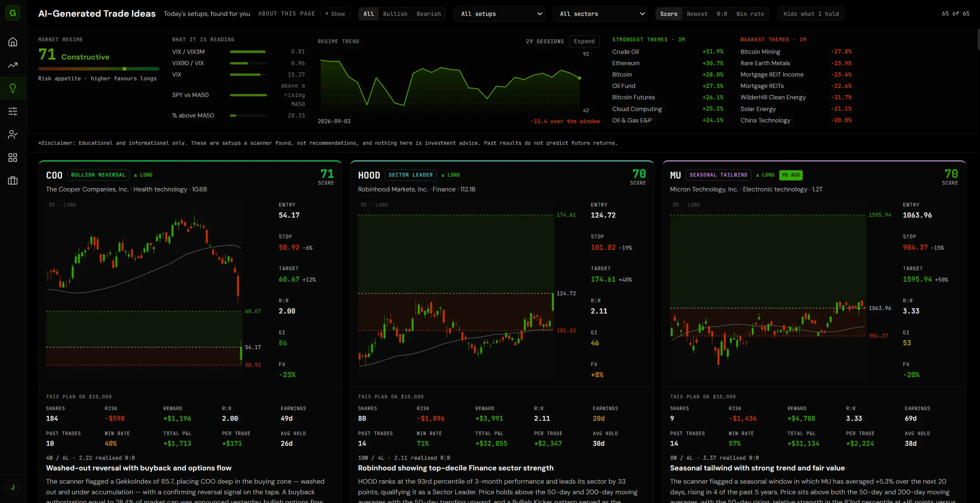Screen dimensions: 980x503
Task: Sort ideas by Score
Action: click(669, 14)
